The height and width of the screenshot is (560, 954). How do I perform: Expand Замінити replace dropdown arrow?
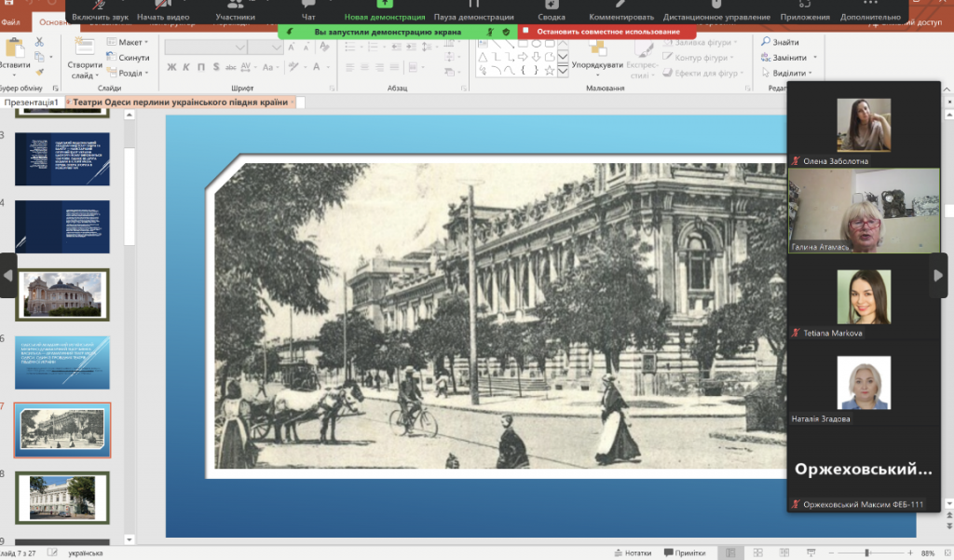coord(814,57)
